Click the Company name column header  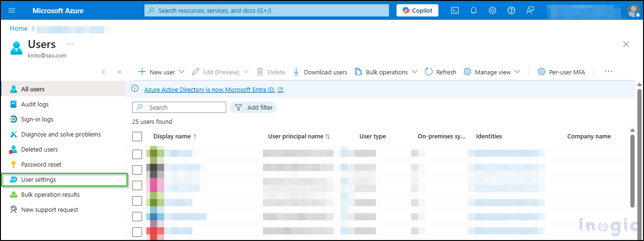[x=589, y=137]
